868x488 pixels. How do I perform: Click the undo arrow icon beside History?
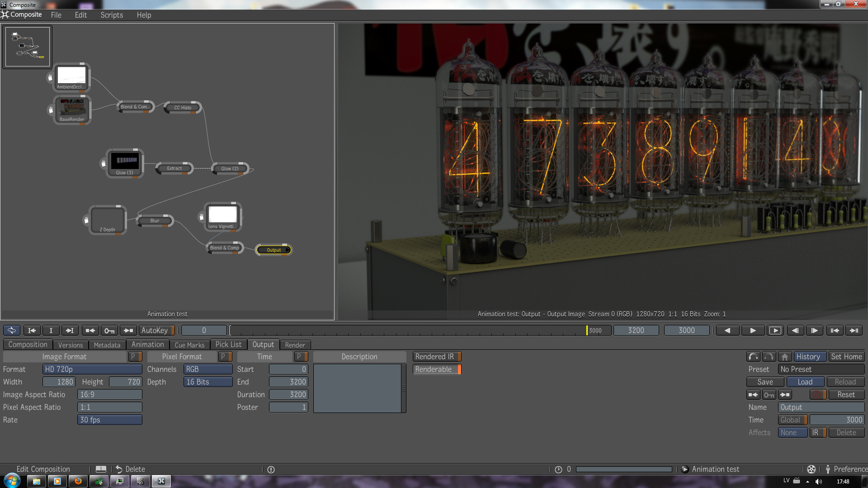coord(753,357)
